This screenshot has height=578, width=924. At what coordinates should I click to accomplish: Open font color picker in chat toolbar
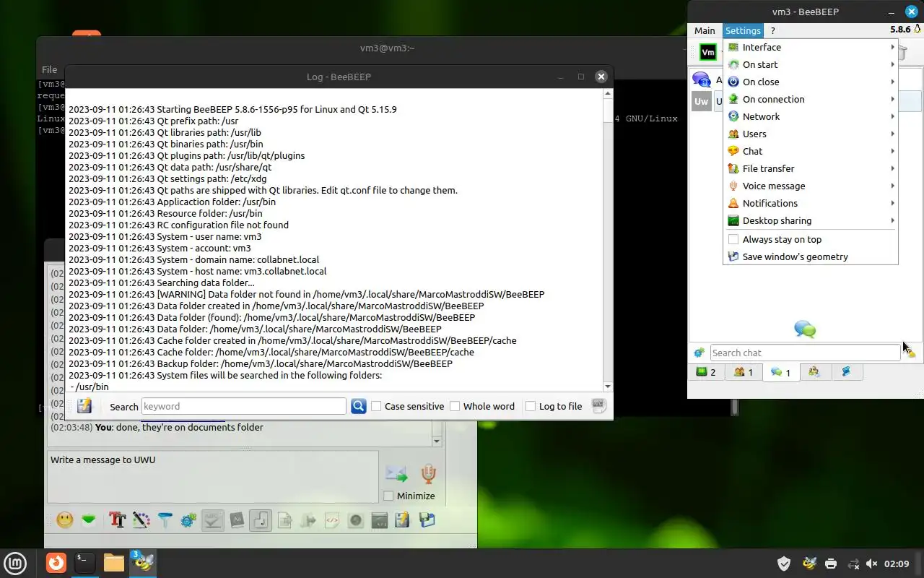pos(141,519)
